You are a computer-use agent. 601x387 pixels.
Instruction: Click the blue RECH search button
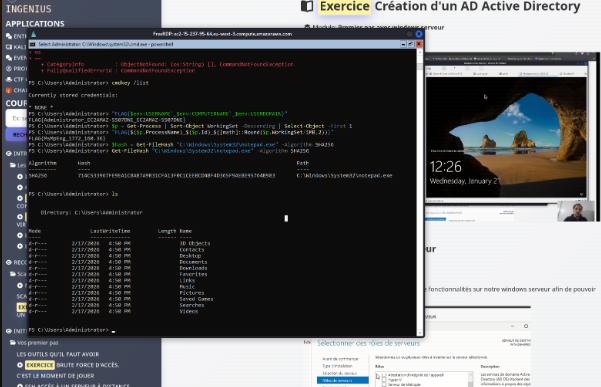(16, 134)
